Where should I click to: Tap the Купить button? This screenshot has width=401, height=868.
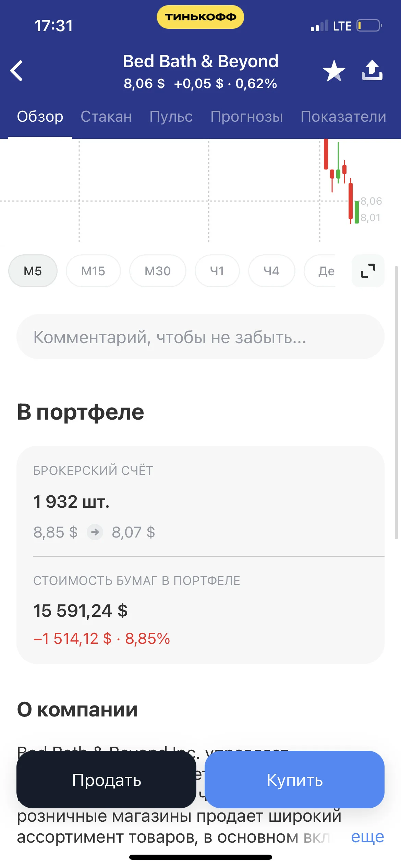pos(294,780)
